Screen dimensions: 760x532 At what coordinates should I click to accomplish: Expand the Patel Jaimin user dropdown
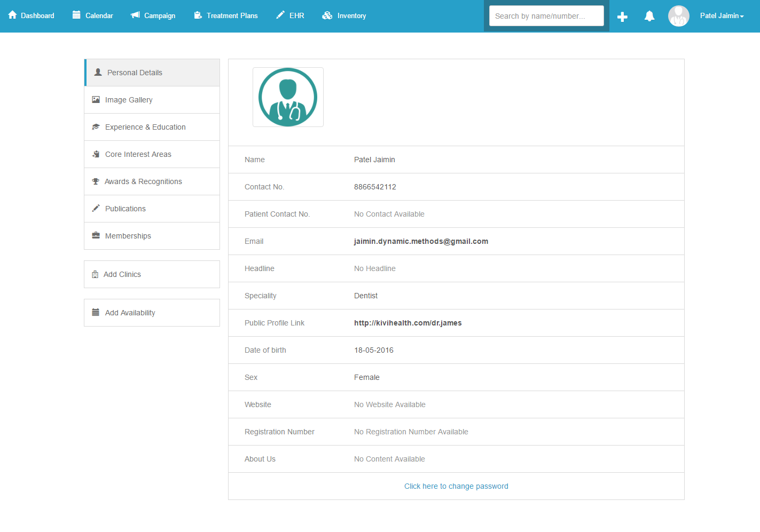(x=722, y=15)
